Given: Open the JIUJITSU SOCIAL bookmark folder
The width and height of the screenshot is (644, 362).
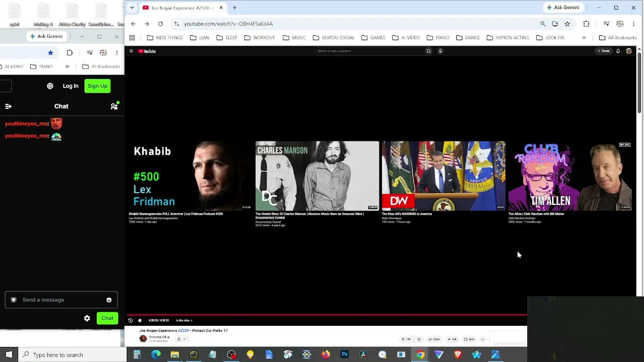Looking at the screenshot, I should coord(334,38).
